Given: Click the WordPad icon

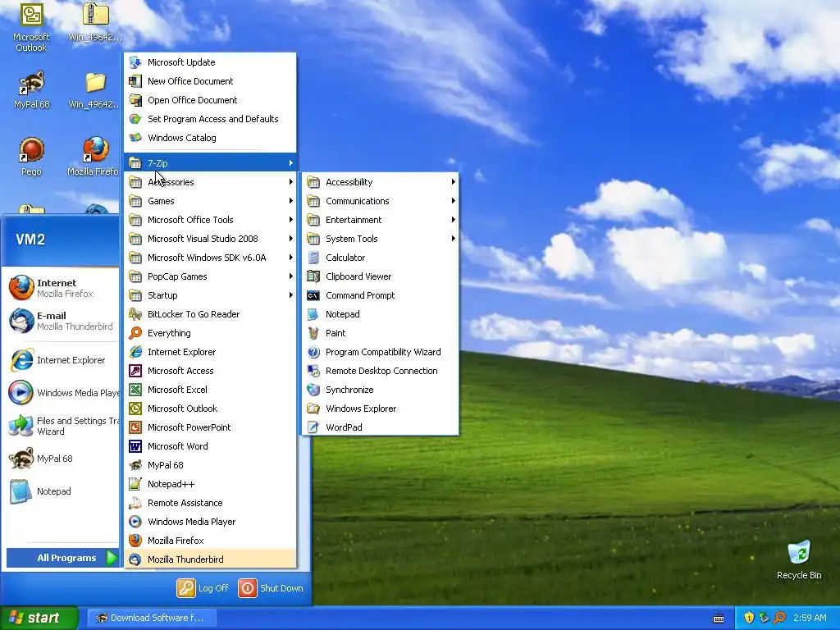Looking at the screenshot, I should point(313,427).
